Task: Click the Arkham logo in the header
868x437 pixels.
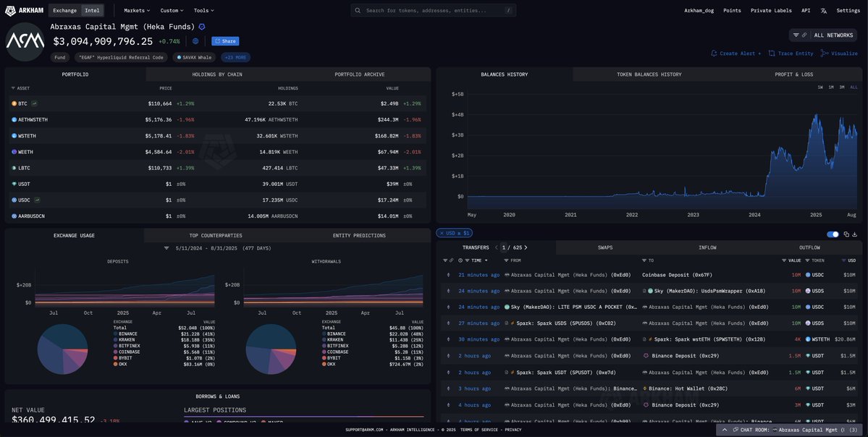Action: (x=25, y=11)
